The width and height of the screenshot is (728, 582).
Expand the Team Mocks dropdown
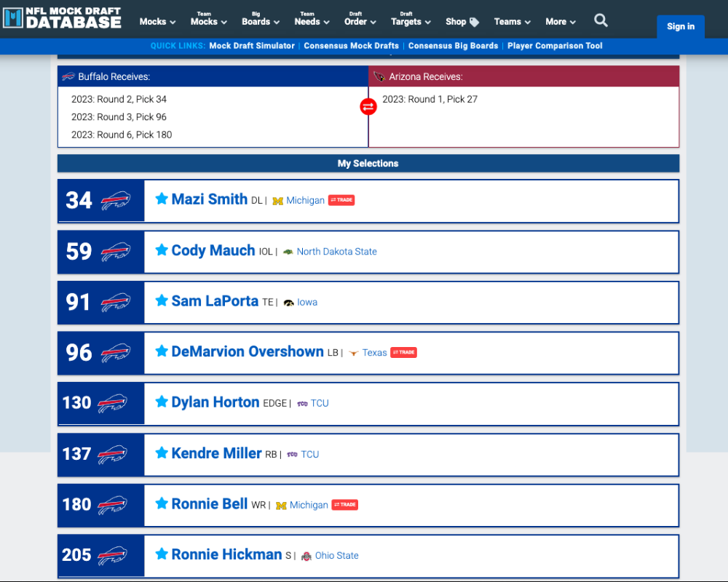[208, 19]
